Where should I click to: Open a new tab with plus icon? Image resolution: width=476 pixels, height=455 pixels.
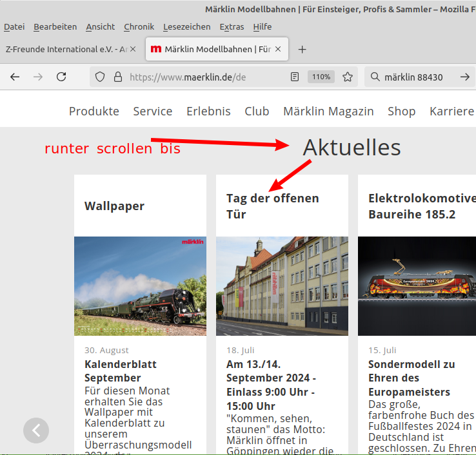pos(302,50)
